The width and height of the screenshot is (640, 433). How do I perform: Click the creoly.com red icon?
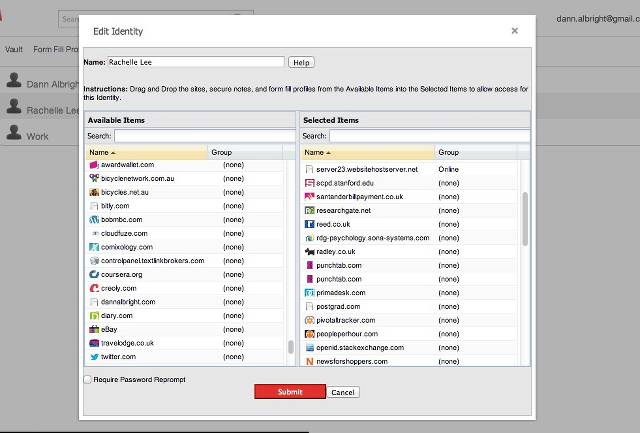[x=94, y=288]
